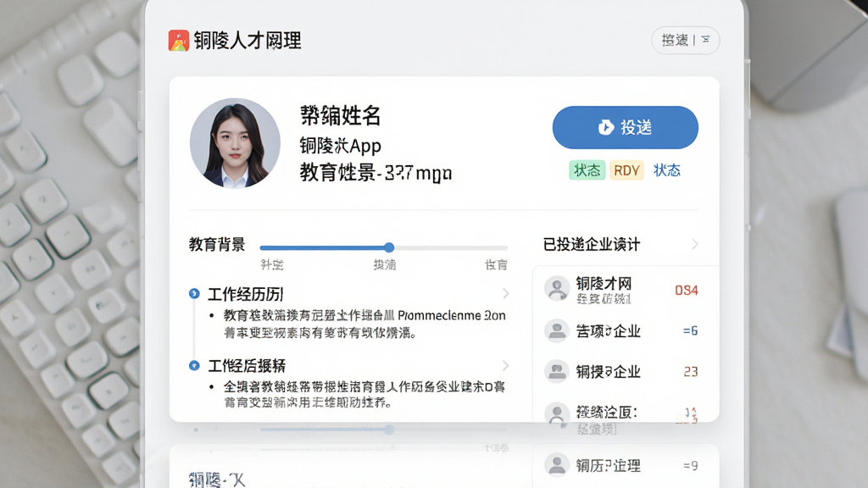The height and width of the screenshot is (488, 868).
Task: Select the green 状态 tag
Action: click(x=587, y=170)
